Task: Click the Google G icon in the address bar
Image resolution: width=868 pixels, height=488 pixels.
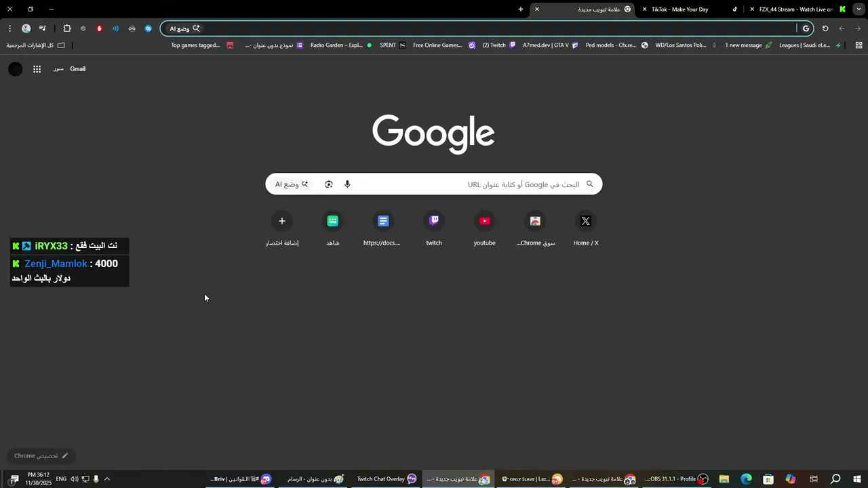Action: [806, 28]
